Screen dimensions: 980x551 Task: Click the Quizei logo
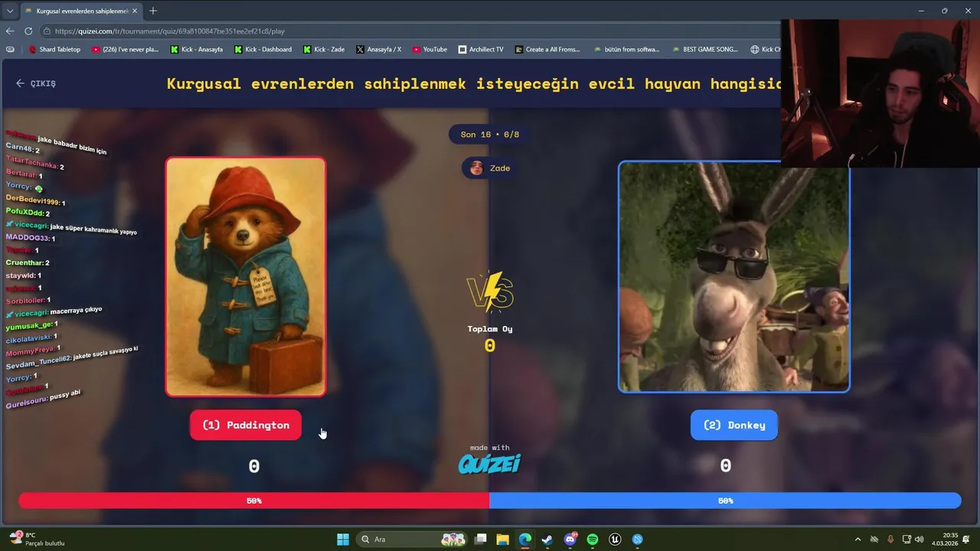(490, 464)
